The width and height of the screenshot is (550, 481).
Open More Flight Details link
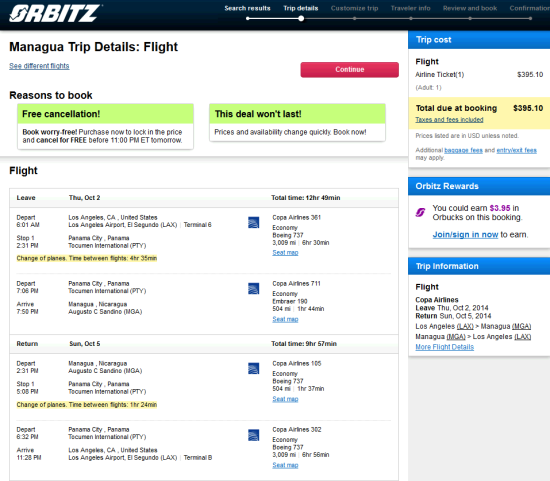445,347
